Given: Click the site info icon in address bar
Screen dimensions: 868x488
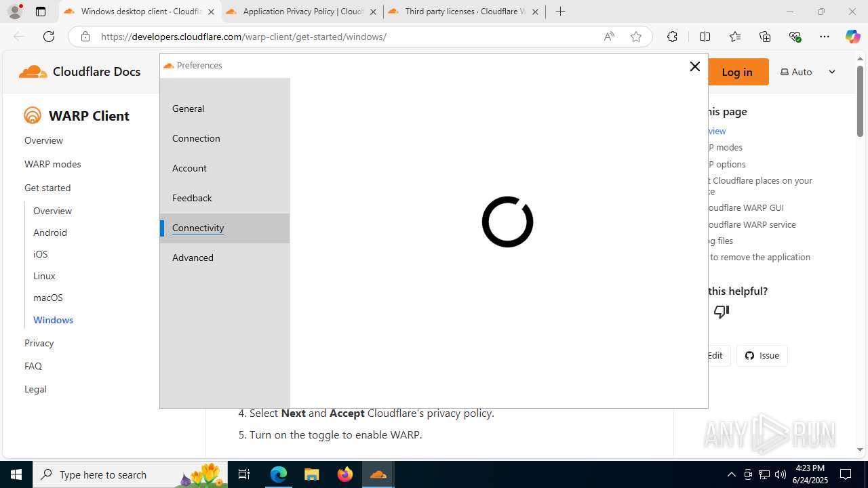Looking at the screenshot, I should pyautogui.click(x=85, y=37).
